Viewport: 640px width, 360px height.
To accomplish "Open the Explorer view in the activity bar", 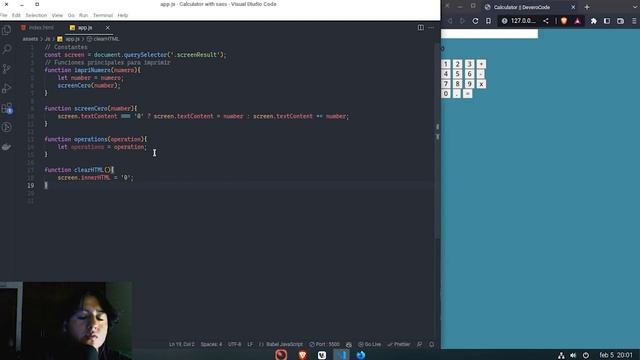I will coord(7,30).
